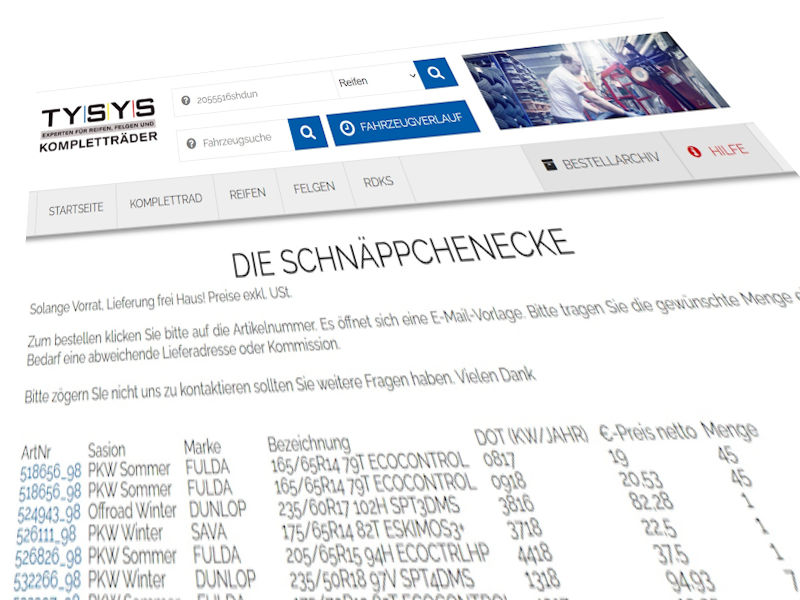
Task: Click the red Hilfe info icon
Action: pyautogui.click(x=694, y=151)
